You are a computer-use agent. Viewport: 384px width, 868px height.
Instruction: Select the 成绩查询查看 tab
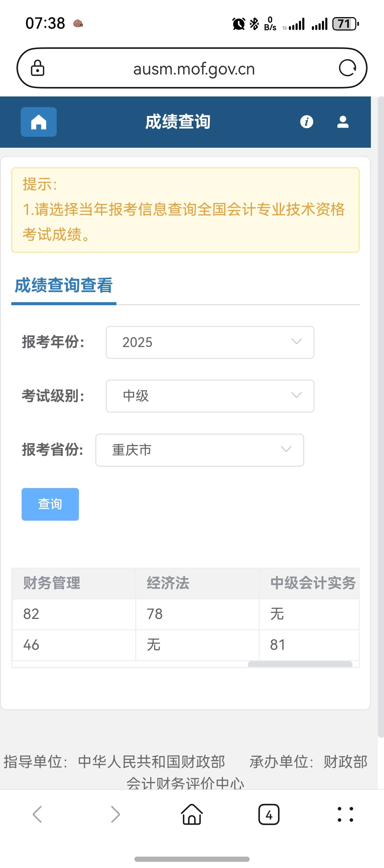click(64, 286)
